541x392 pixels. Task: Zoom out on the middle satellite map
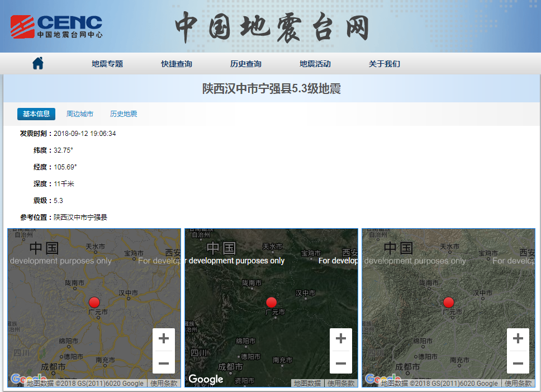(341, 363)
